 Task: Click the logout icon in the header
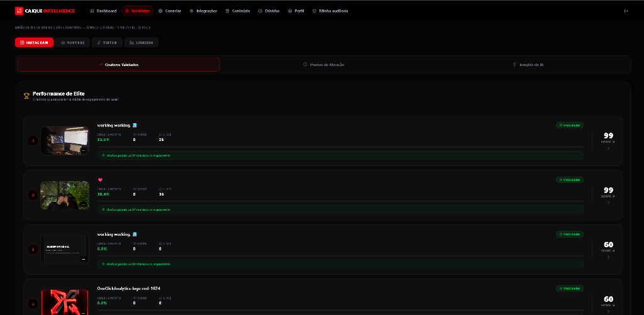pos(626,11)
